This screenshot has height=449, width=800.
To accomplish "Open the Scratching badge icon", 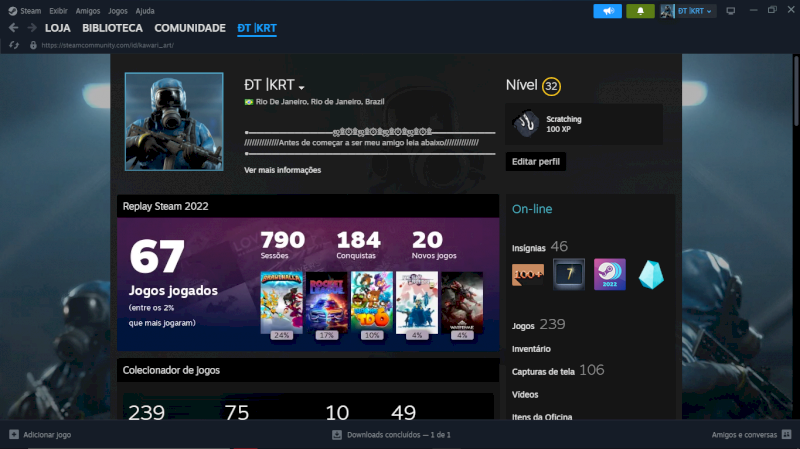I will [x=526, y=123].
